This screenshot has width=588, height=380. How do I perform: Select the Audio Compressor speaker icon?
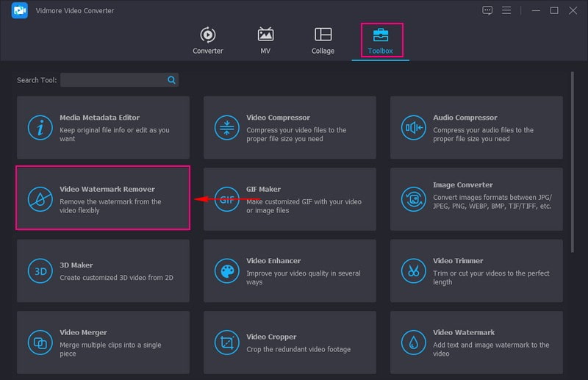coord(414,127)
